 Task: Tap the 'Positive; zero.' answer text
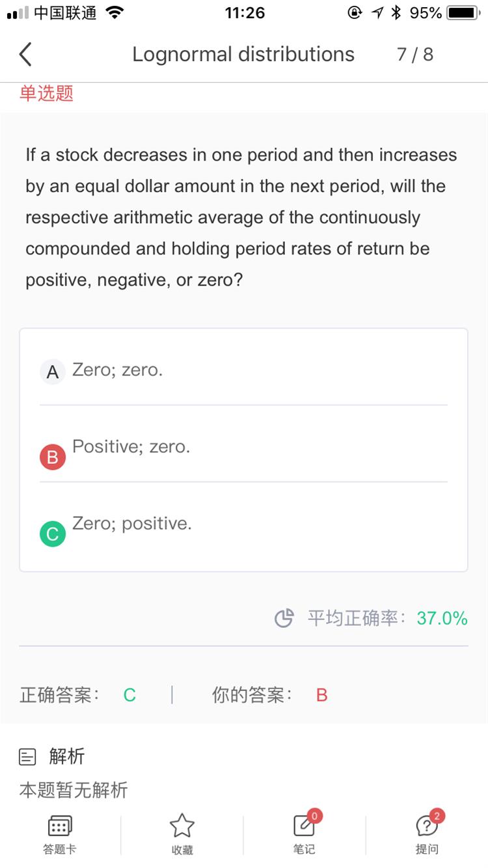131,446
